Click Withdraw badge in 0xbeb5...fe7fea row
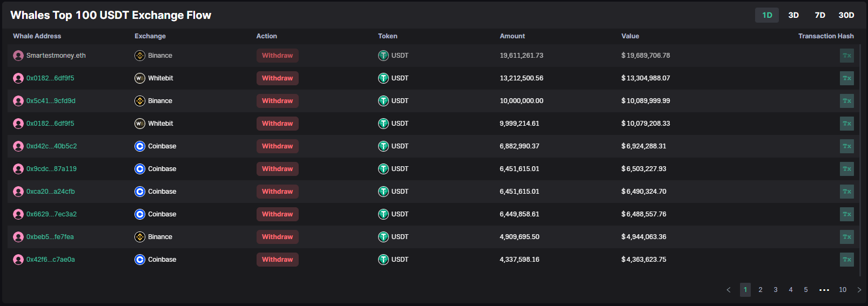 click(277, 237)
